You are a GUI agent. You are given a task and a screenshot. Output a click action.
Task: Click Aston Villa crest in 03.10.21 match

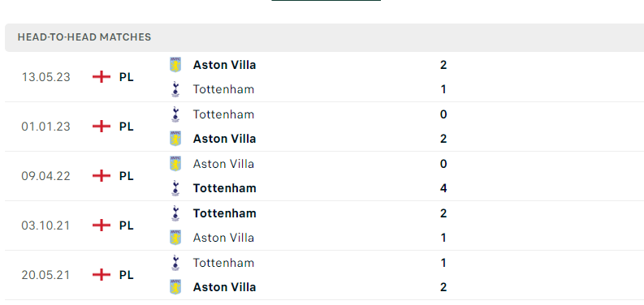pyautogui.click(x=175, y=238)
